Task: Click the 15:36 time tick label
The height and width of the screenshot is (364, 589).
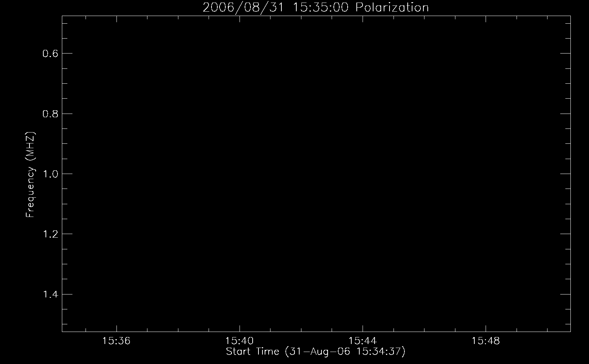Action: point(116,341)
